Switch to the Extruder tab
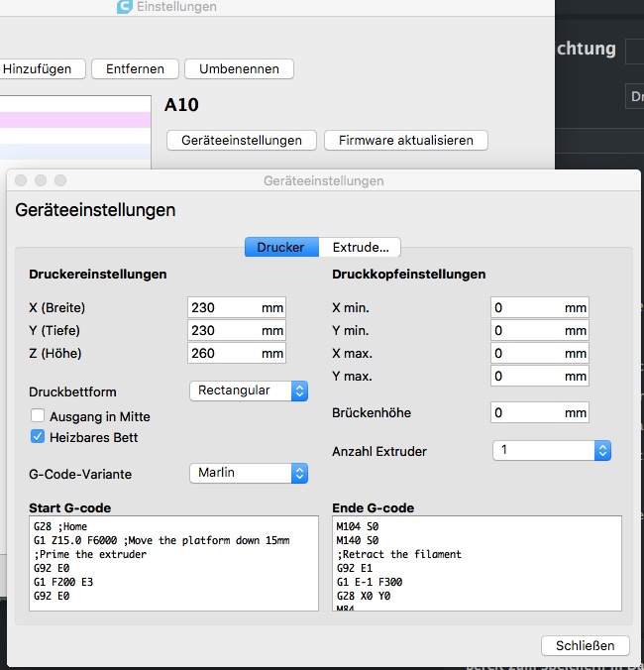Viewport: 644px width, 670px height. point(360,247)
